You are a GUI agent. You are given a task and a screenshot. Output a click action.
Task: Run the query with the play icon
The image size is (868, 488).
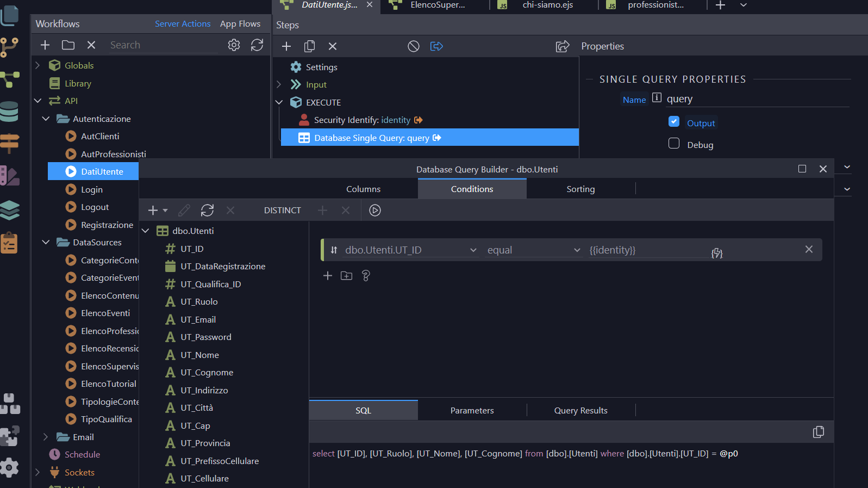(x=375, y=211)
